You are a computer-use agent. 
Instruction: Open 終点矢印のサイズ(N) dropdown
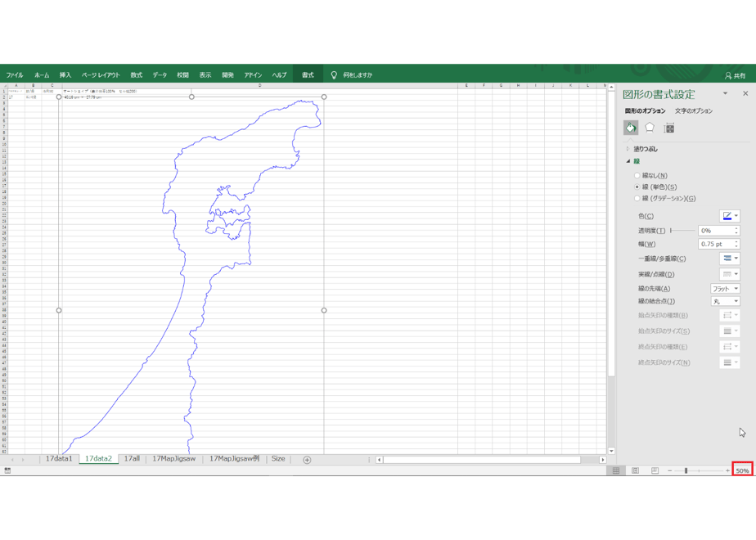[730, 362]
